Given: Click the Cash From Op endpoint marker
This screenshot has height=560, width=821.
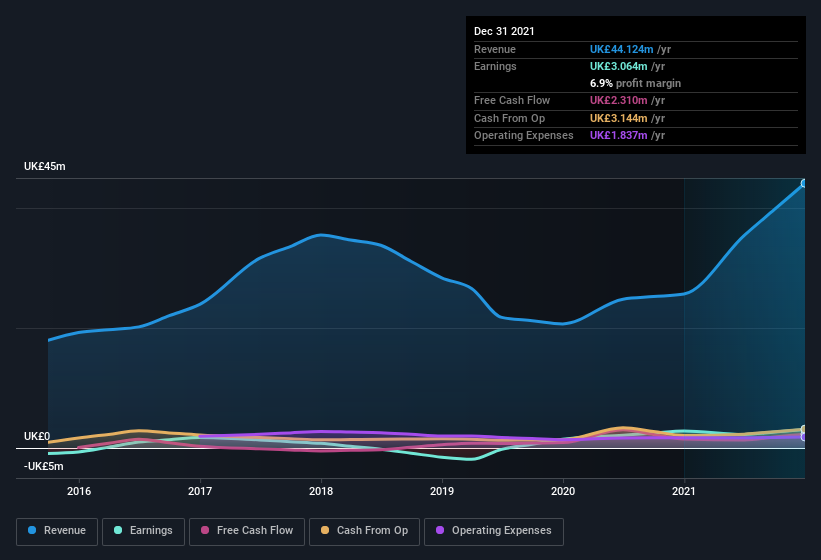Looking at the screenshot, I should [x=804, y=429].
